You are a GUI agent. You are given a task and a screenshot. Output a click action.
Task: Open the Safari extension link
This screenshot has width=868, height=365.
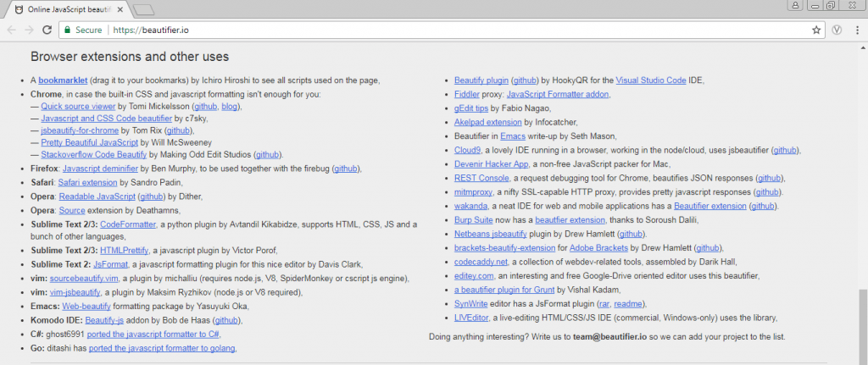88,181
